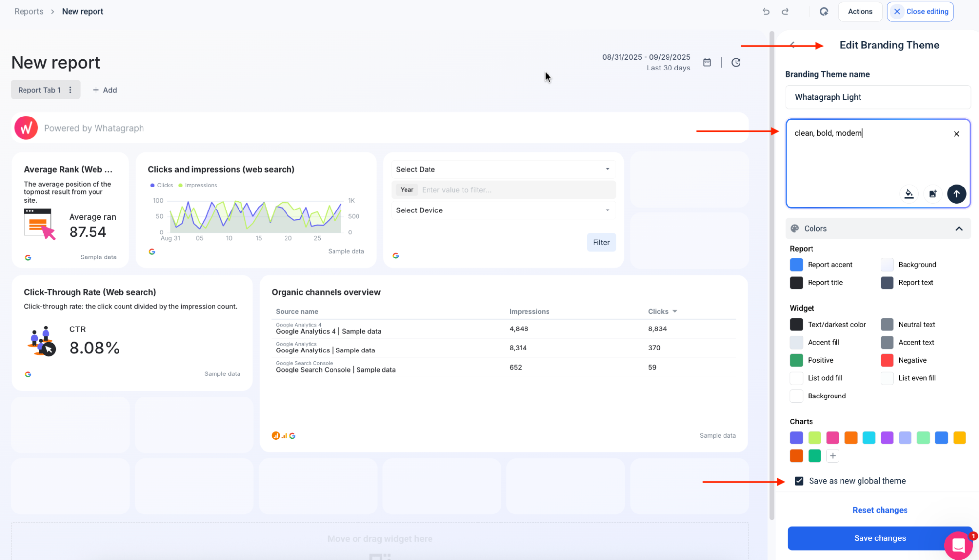
Task: Open the Select Date dropdown
Action: tap(502, 169)
